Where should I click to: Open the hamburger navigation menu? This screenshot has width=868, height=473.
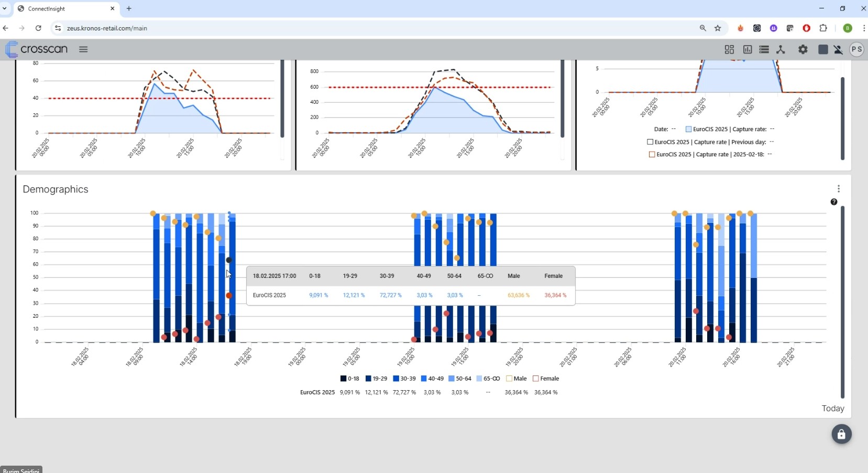pyautogui.click(x=83, y=49)
